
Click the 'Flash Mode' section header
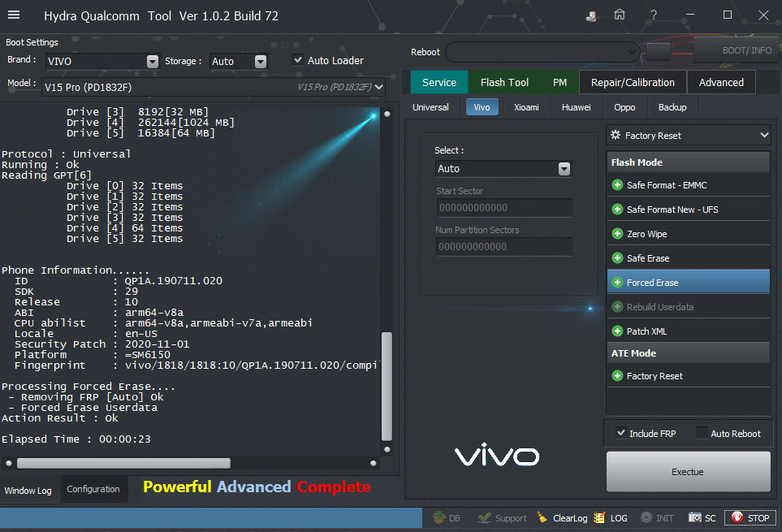coord(689,162)
